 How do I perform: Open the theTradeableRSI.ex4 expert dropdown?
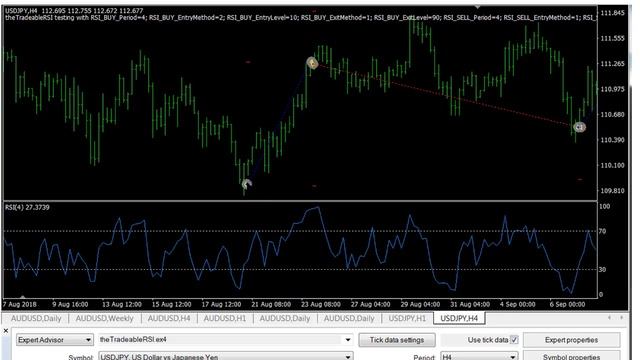[x=348, y=340]
